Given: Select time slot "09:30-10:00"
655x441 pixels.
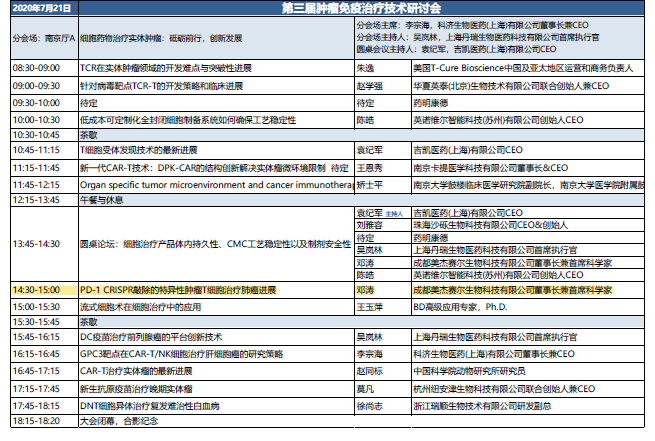Looking at the screenshot, I should (x=36, y=103).
